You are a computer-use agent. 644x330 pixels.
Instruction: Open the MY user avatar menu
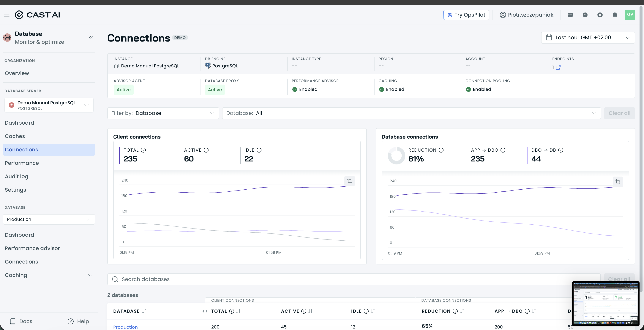629,15
